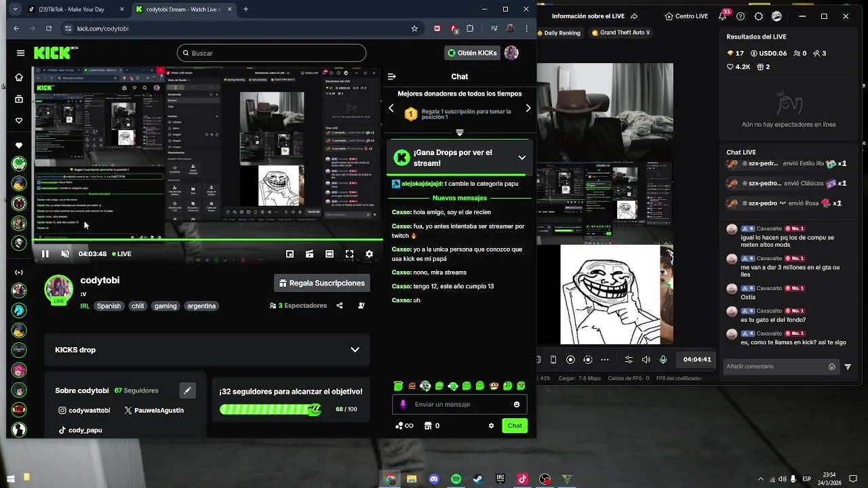Viewport: 868px width, 488px height.
Task: Unmute the Kick stream player volume
Action: coord(65,253)
